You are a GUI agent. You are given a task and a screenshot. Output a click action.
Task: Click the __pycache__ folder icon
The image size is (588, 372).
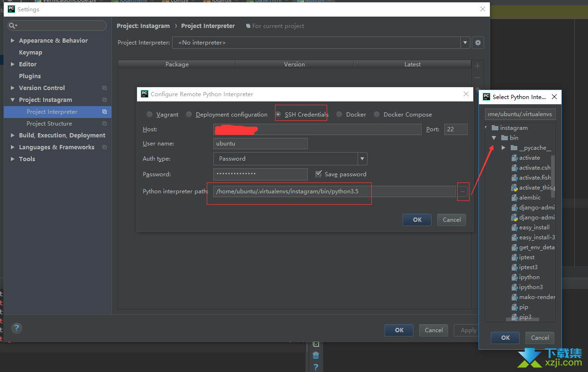pos(514,148)
